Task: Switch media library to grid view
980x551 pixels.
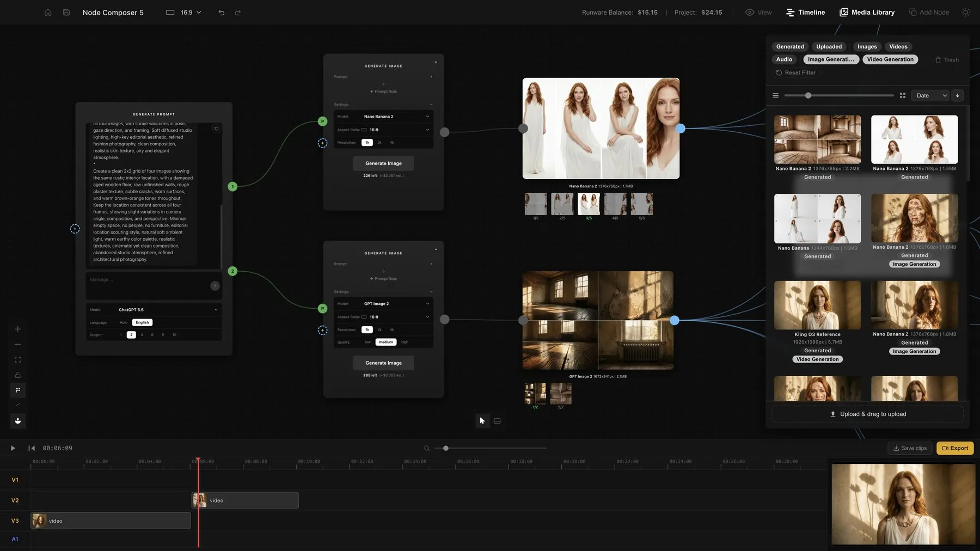Action: pos(903,95)
